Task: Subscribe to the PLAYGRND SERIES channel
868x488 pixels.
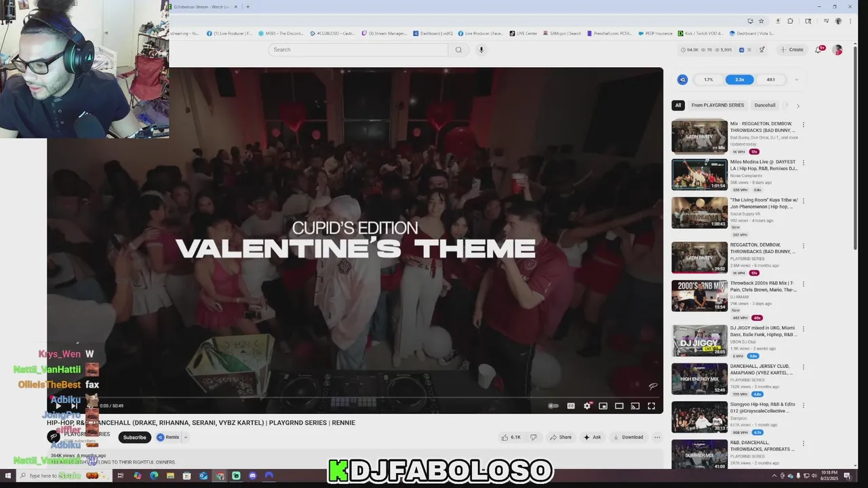Action: click(x=134, y=437)
